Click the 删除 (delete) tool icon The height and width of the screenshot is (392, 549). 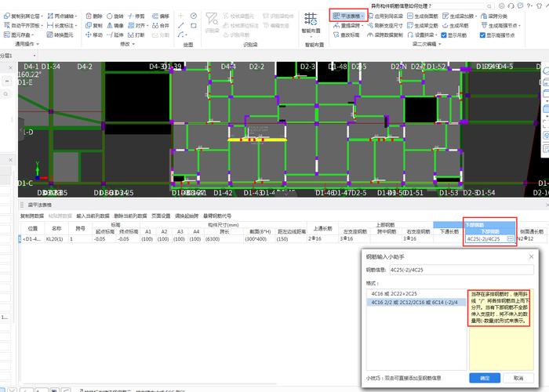click(88, 16)
